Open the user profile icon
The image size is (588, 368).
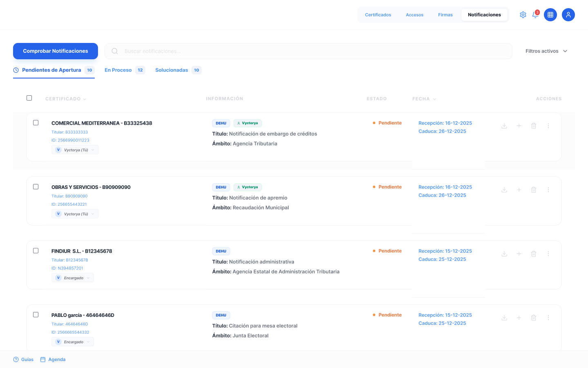[x=568, y=15]
